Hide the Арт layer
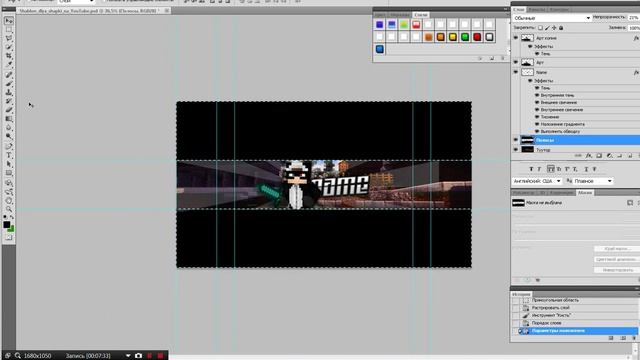This screenshot has height=360, width=640. (x=516, y=62)
